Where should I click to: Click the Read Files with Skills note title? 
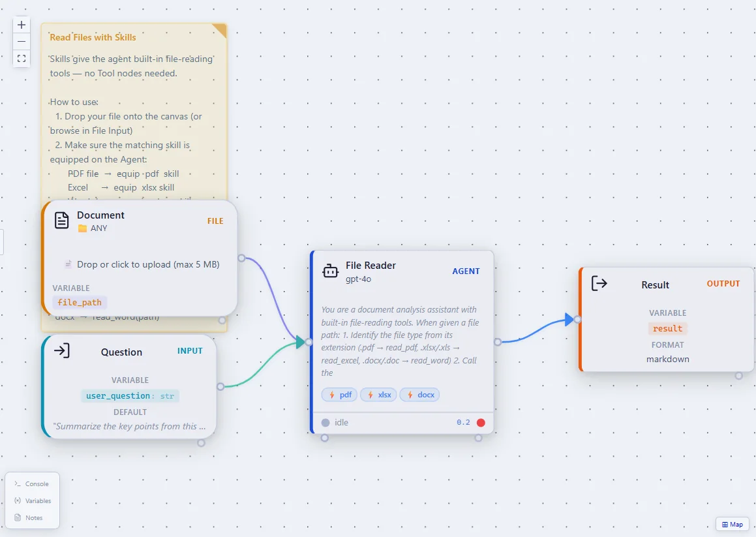pyautogui.click(x=93, y=38)
